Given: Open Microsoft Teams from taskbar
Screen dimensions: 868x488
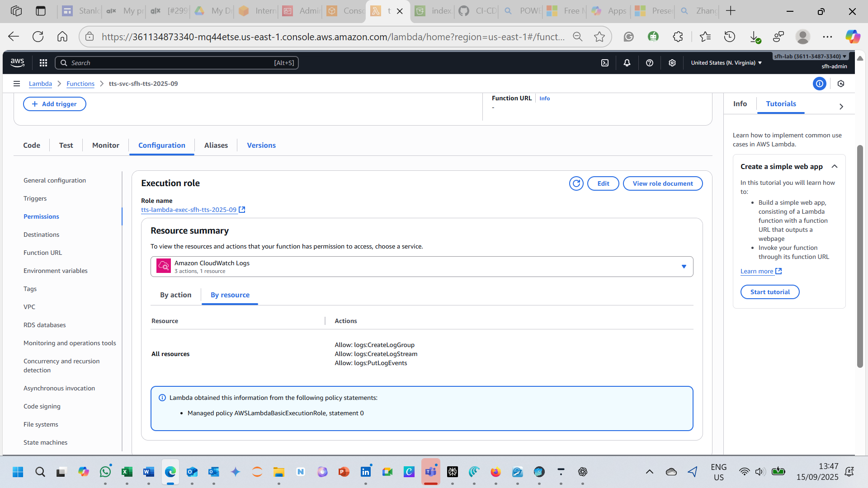Looking at the screenshot, I should (431, 472).
